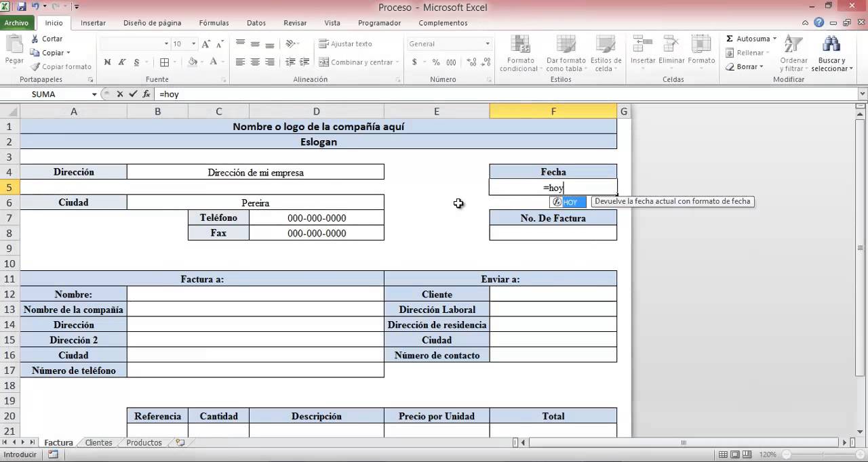Align text to the top
The width and height of the screenshot is (868, 462).
[240, 44]
